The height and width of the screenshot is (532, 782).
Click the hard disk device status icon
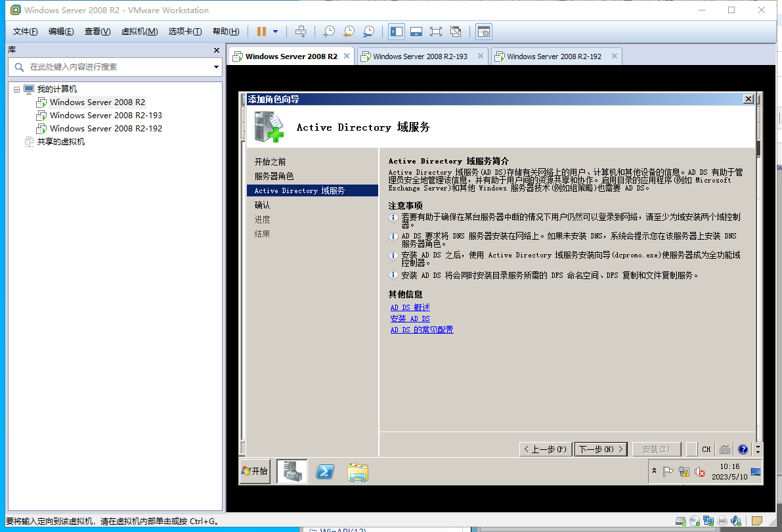coord(681,521)
